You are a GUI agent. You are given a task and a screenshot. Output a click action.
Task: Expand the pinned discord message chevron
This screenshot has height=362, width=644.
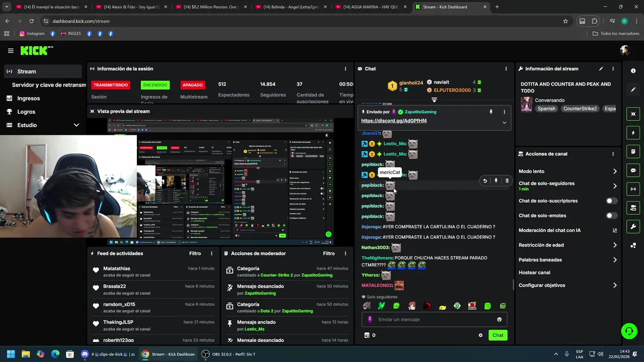(504, 122)
